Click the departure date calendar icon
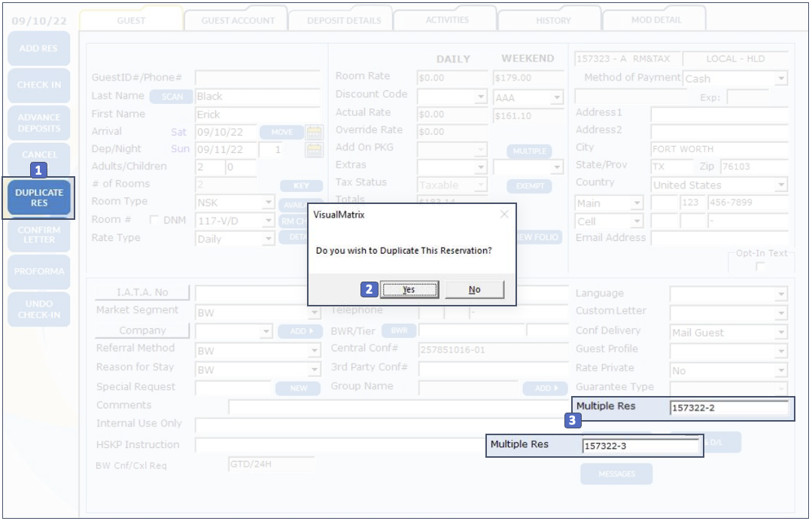 point(314,150)
